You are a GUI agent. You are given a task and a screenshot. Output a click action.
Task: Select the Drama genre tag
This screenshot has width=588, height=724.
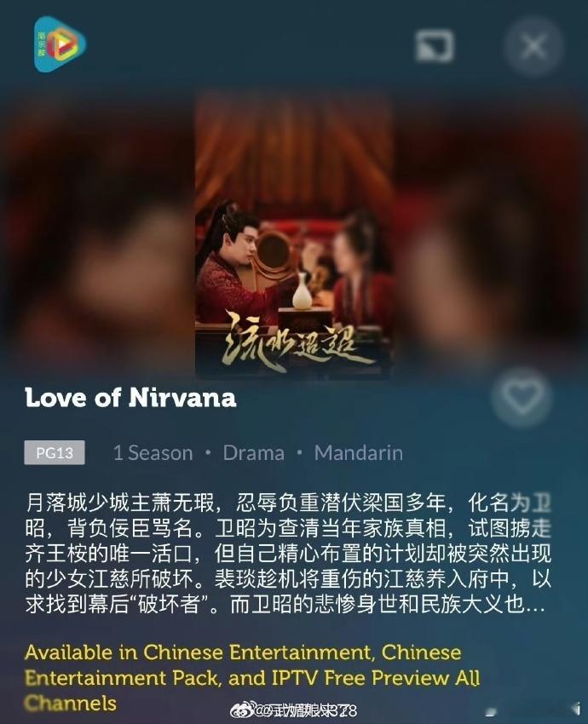tap(254, 453)
